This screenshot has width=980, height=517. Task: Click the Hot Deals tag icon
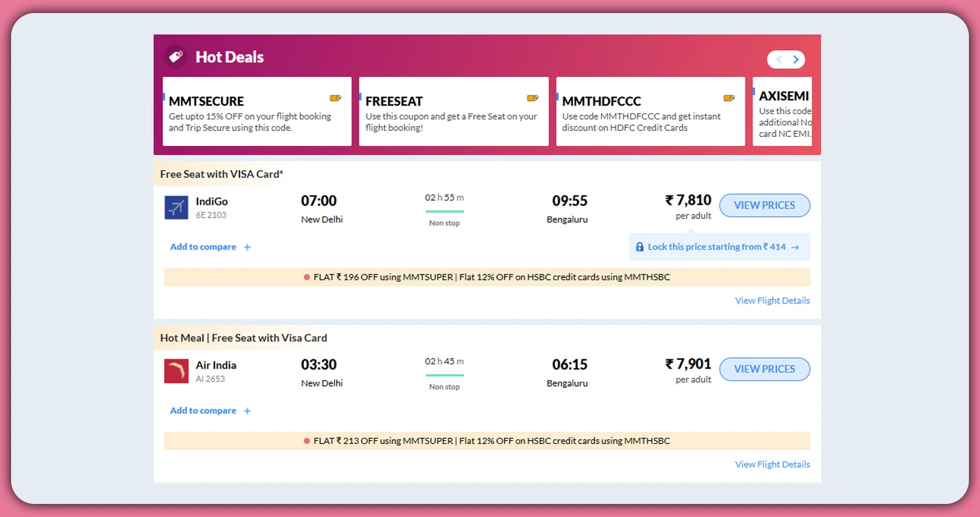pyautogui.click(x=175, y=57)
